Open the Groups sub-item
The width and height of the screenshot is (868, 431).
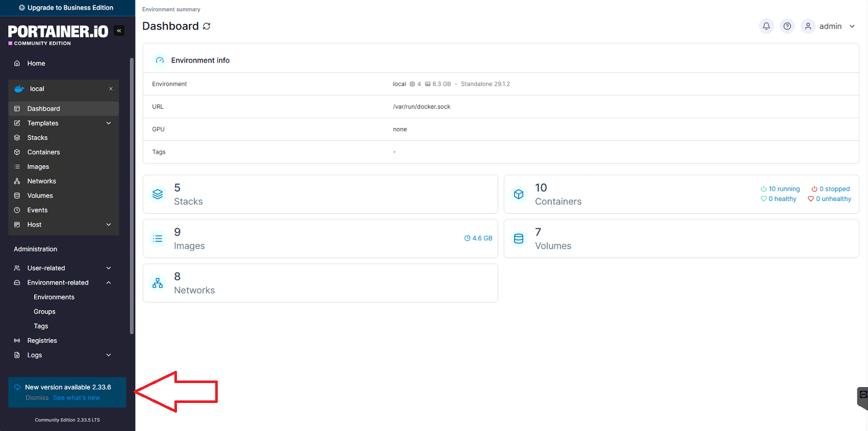tap(44, 312)
